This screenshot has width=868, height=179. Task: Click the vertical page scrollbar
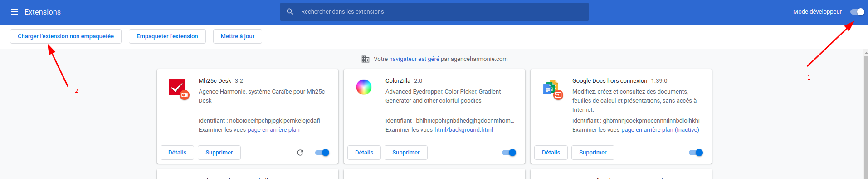coord(865,114)
